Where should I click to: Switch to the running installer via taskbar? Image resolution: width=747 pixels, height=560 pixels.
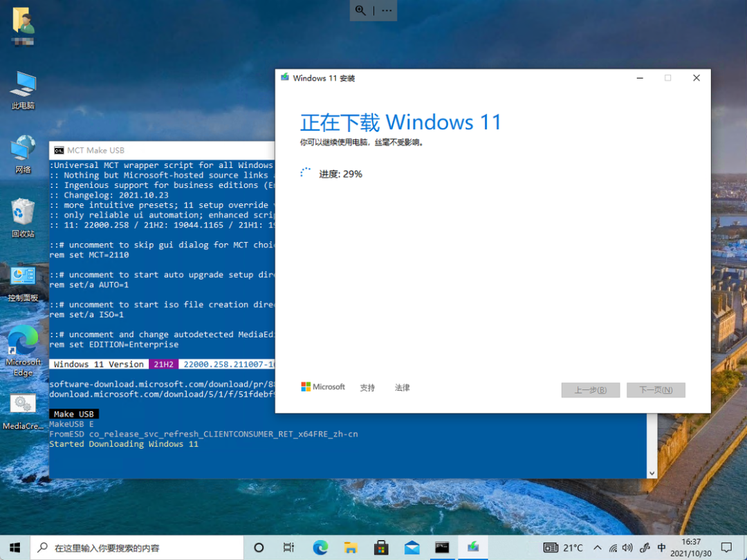(x=473, y=547)
